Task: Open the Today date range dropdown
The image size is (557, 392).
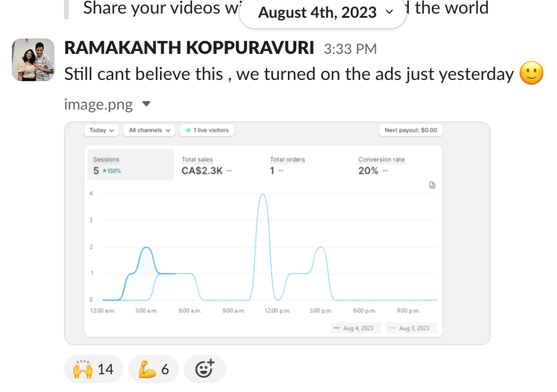Action: tap(101, 130)
